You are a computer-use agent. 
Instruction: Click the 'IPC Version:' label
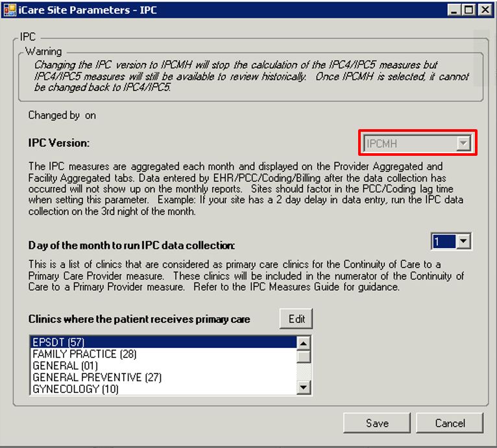coord(59,143)
